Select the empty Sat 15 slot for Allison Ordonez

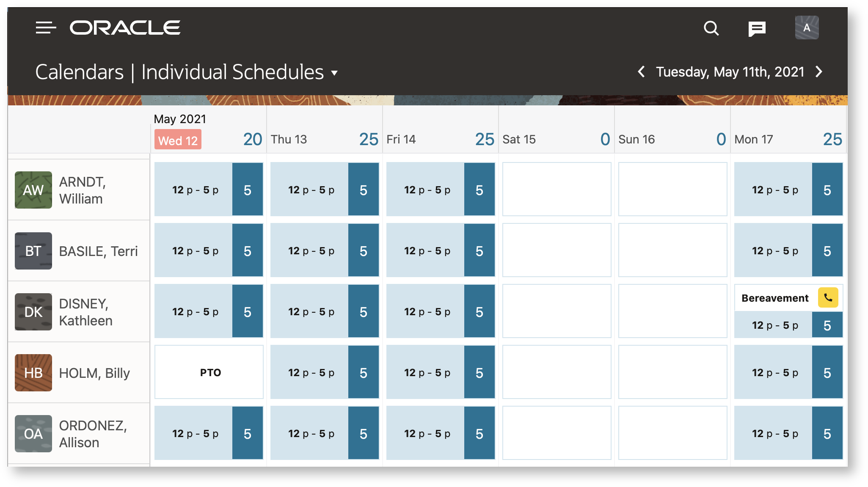coord(556,433)
